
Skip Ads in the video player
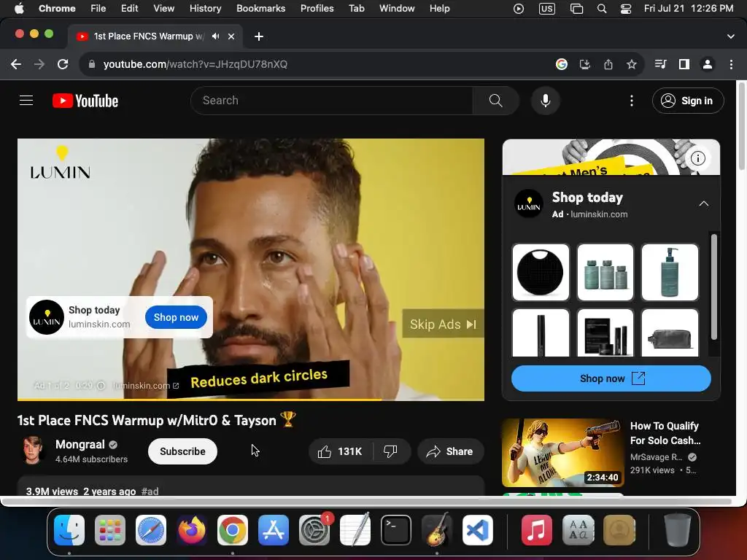(x=443, y=324)
